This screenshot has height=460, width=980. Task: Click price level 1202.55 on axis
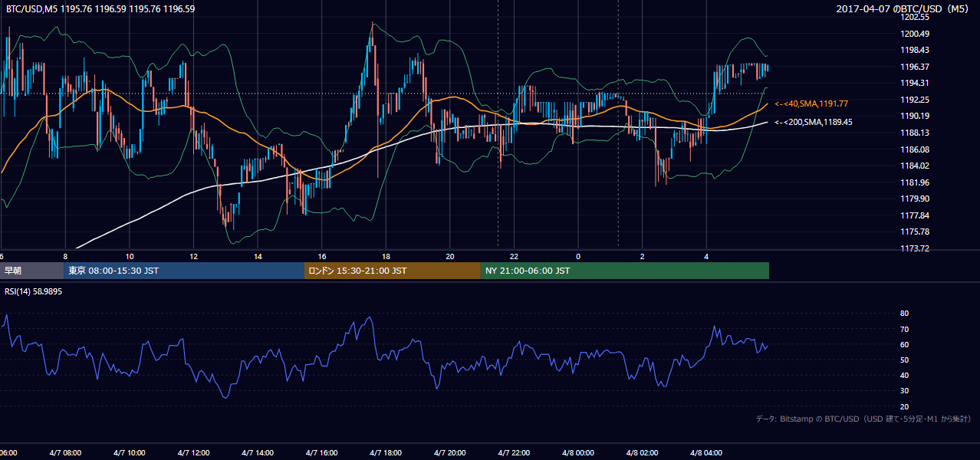tap(915, 17)
